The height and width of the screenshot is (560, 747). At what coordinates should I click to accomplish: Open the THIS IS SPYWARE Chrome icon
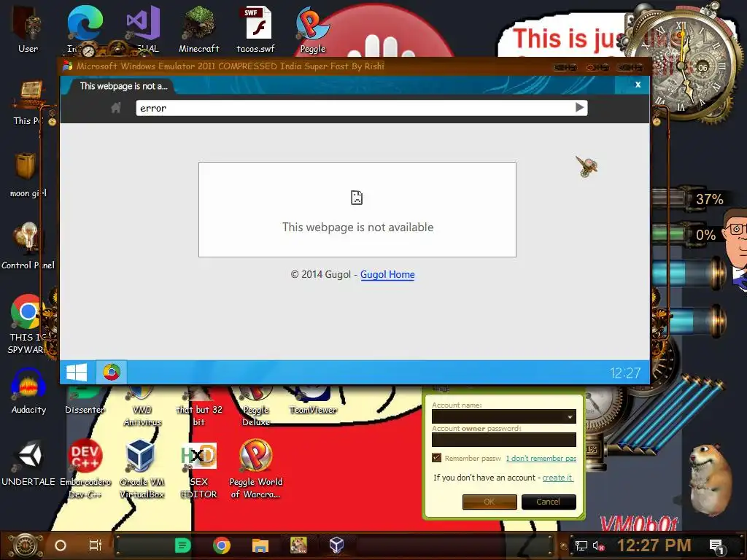pos(27,324)
